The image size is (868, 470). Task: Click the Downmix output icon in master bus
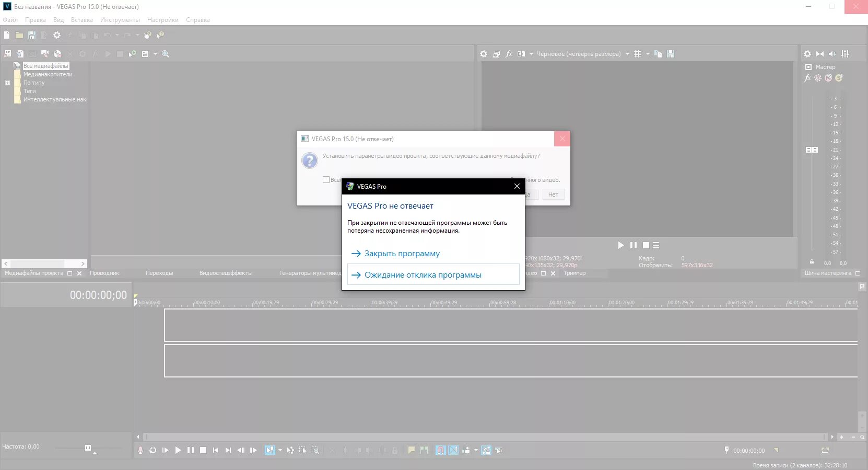coord(820,54)
